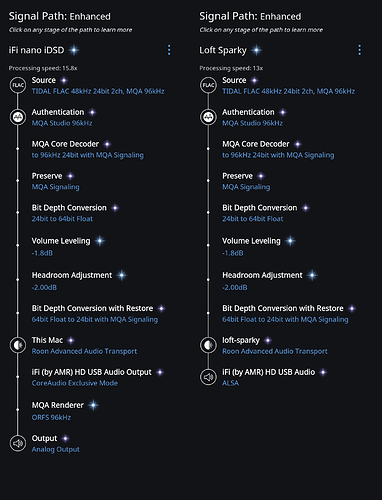Screen dimensions: 382x500
Task: Select MQA Renderer ORFS 96kHz stage
Action: pyautogui.click(x=65, y=411)
